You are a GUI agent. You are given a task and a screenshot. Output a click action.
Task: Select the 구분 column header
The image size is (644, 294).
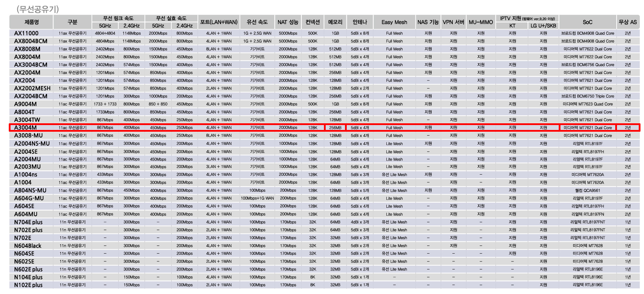click(x=72, y=22)
